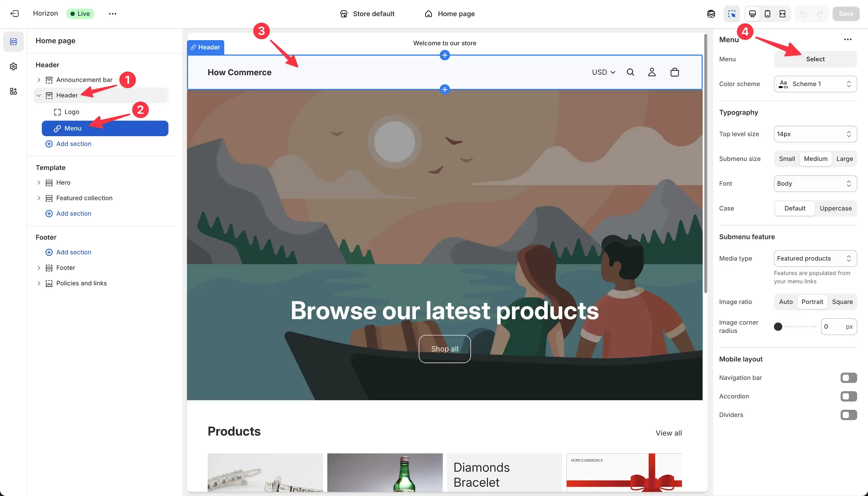The height and width of the screenshot is (496, 868).
Task: Switch to fullscreen preview icon
Action: point(782,14)
